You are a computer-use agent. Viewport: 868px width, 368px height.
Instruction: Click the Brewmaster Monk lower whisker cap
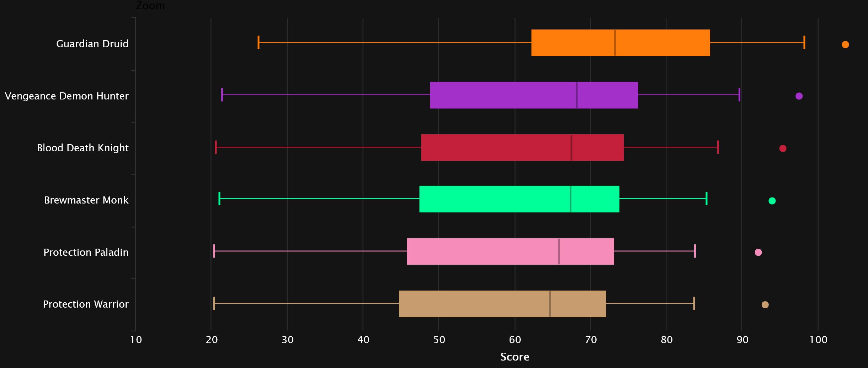219,199
